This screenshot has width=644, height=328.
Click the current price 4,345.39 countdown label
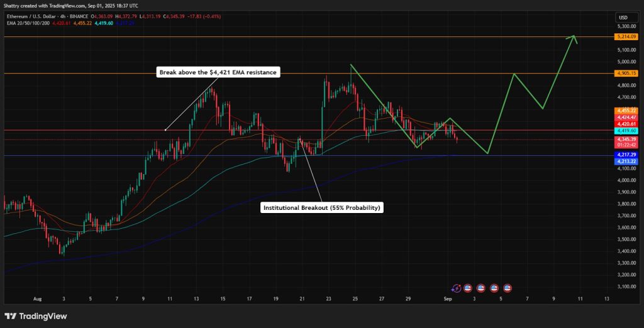coord(626,141)
